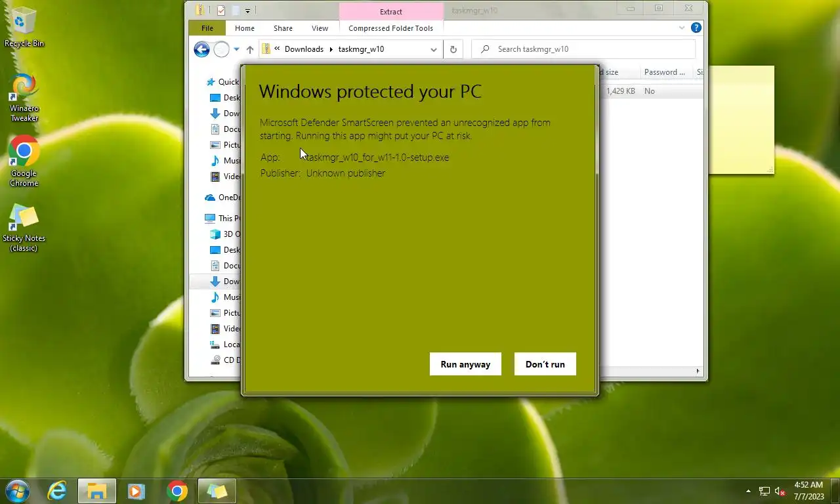
Task: Select This PC in navigation pane
Action: 222,219
